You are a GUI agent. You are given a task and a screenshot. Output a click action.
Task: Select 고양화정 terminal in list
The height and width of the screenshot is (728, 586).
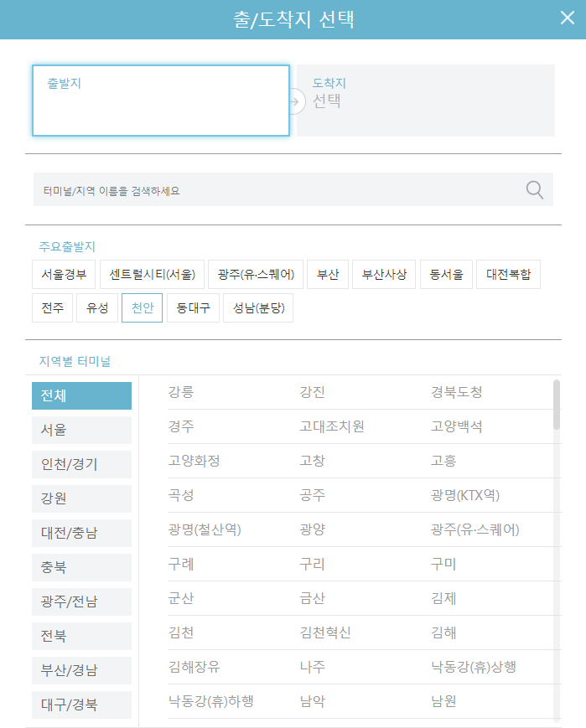coord(194,461)
